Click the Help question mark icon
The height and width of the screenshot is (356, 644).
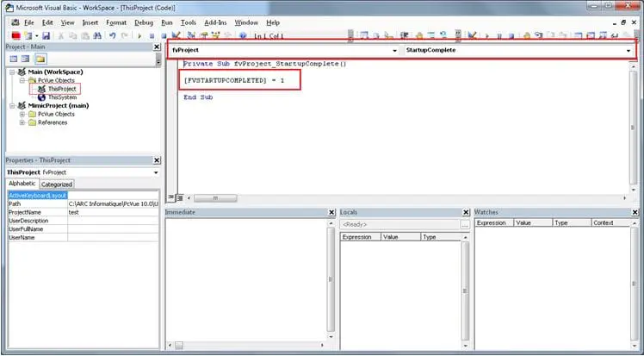click(244, 35)
